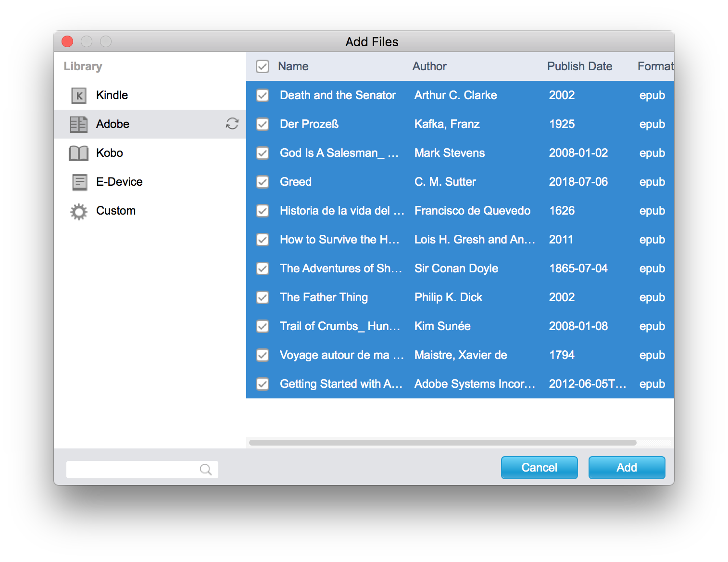This screenshot has width=728, height=562.
Task: Sort books by Author column header
Action: pos(429,66)
